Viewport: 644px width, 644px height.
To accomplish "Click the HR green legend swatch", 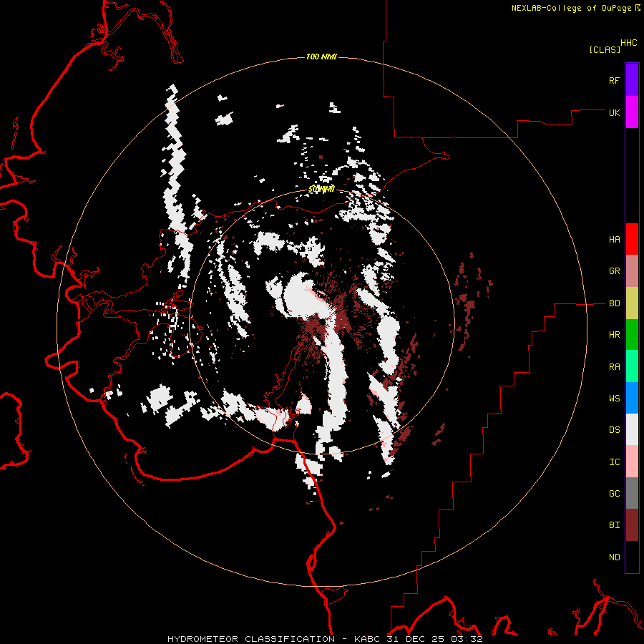I will [632, 335].
